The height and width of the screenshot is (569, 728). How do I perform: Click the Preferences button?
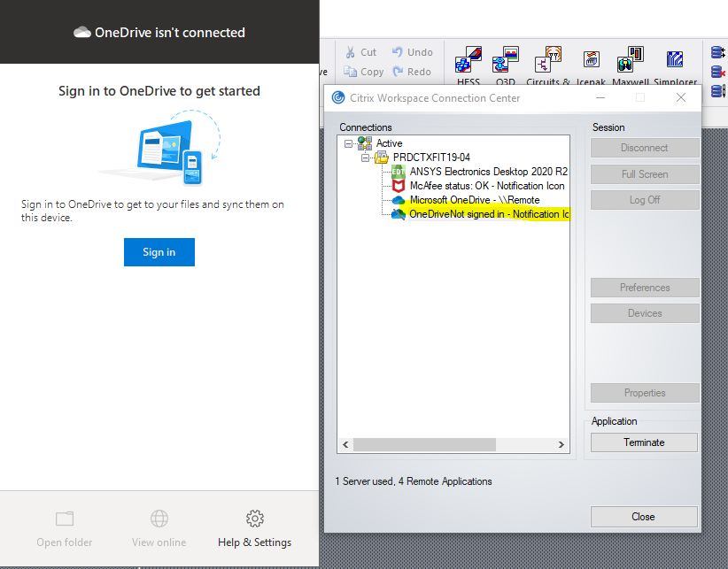[x=645, y=288]
